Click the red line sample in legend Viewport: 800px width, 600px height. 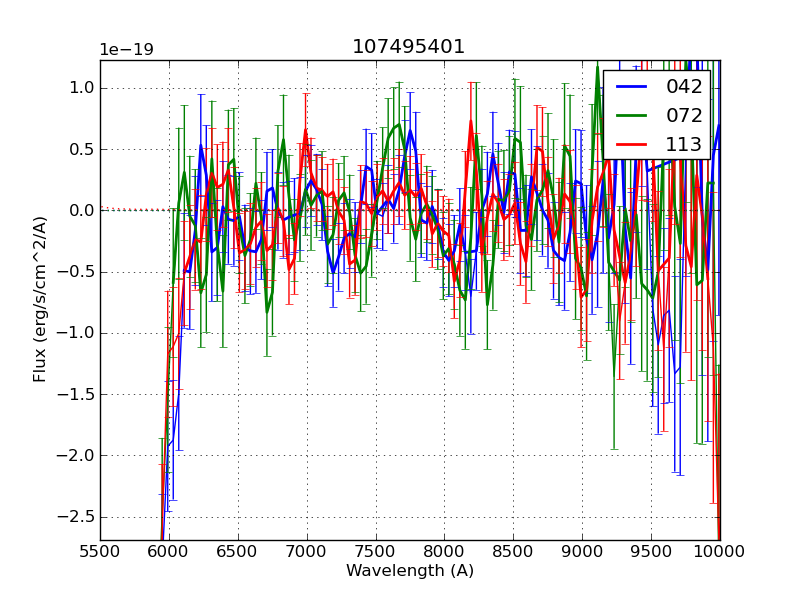(x=632, y=144)
